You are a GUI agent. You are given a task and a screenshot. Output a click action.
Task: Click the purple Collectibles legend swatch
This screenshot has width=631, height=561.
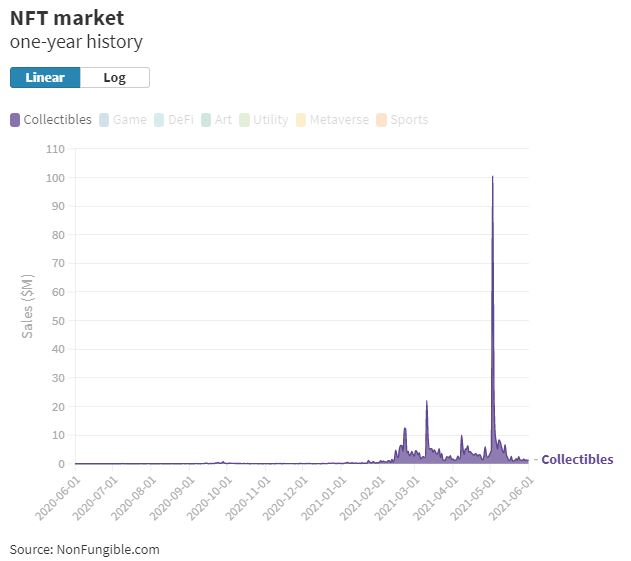pos(15,120)
